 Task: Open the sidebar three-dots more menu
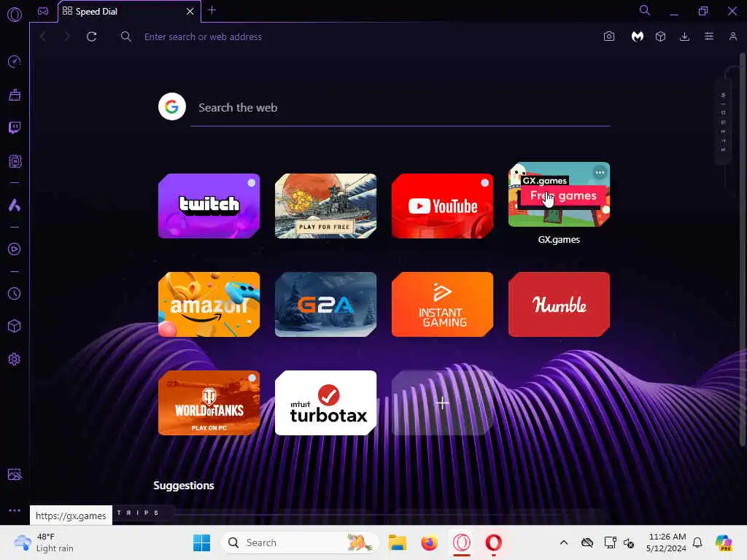[x=15, y=510]
